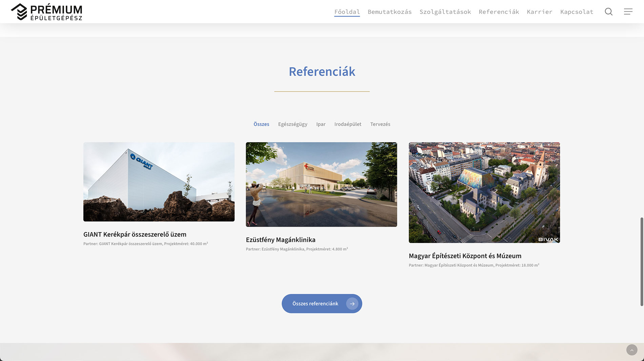
Task: Open the Kapcsolat menu item
Action: [577, 12]
